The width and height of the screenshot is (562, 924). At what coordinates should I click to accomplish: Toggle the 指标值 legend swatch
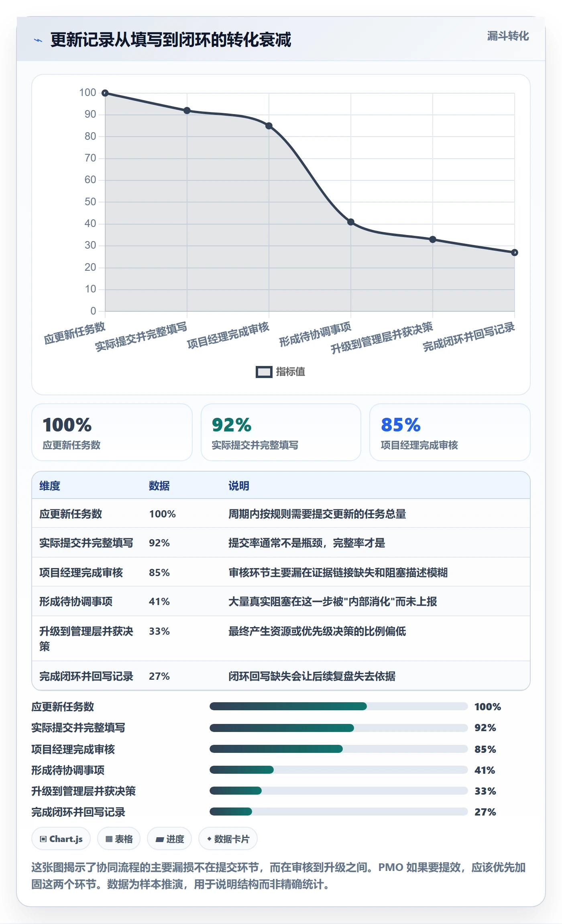point(264,372)
